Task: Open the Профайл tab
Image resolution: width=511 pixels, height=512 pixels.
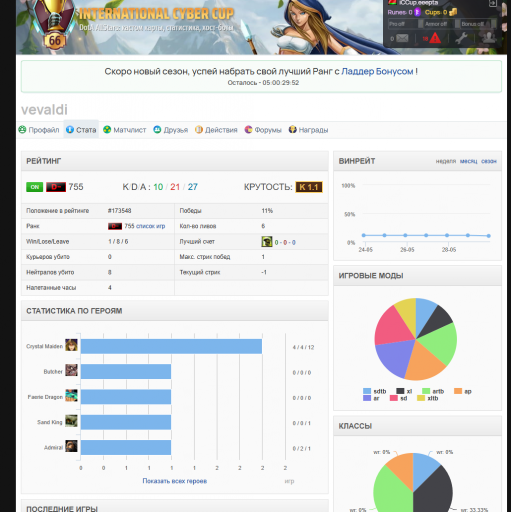Action: tap(39, 130)
